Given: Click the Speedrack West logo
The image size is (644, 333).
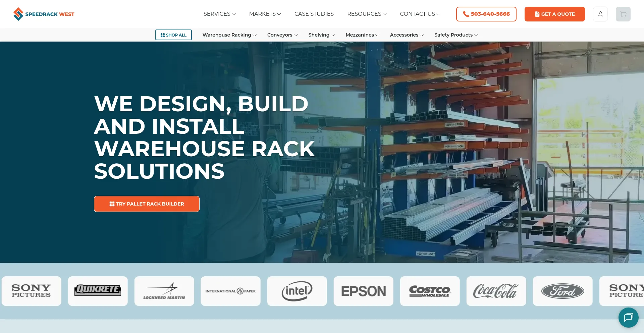Looking at the screenshot, I should point(44,14).
